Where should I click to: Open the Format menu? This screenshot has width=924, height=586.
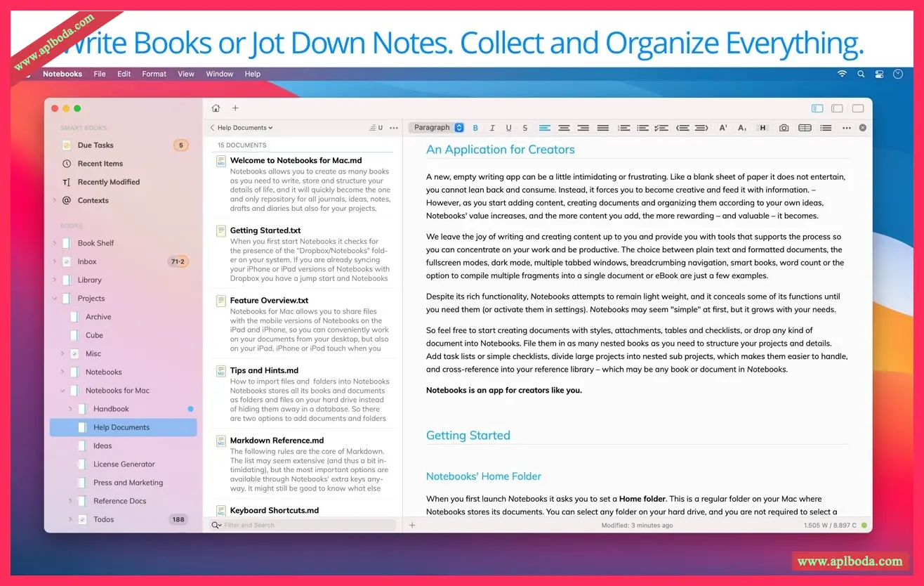(x=154, y=74)
